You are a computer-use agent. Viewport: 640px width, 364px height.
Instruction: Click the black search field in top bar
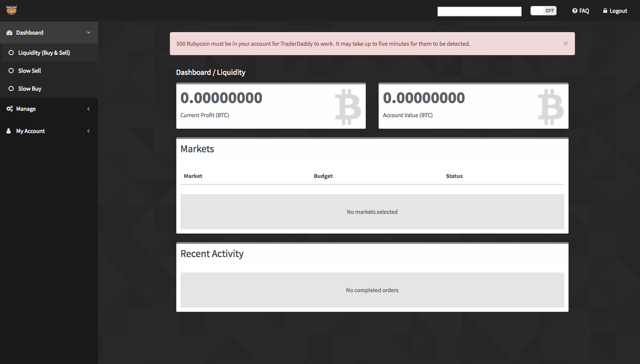point(479,10)
